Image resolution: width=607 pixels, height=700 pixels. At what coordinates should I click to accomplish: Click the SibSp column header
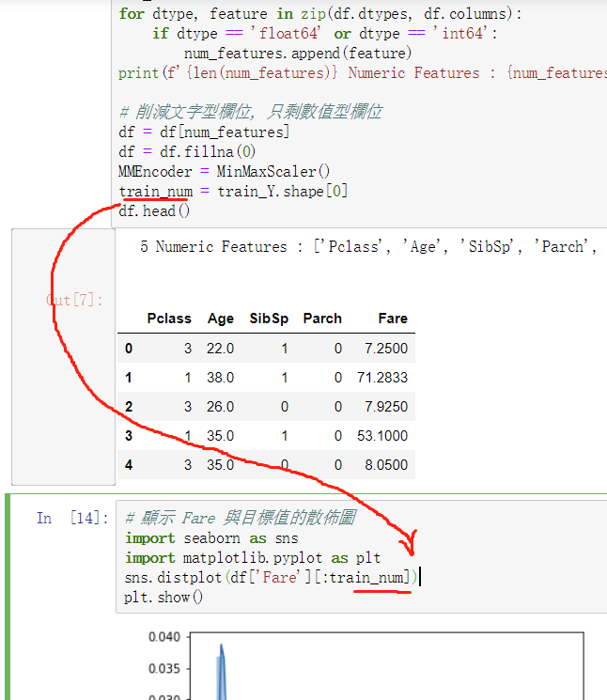(x=269, y=319)
